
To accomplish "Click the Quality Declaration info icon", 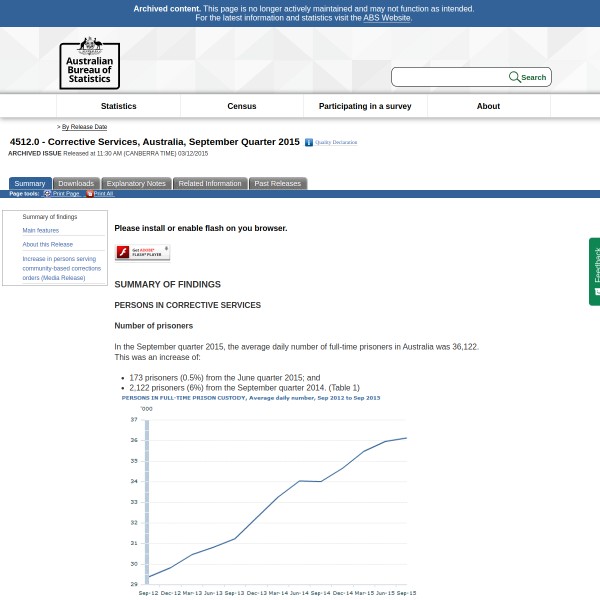I will [309, 143].
